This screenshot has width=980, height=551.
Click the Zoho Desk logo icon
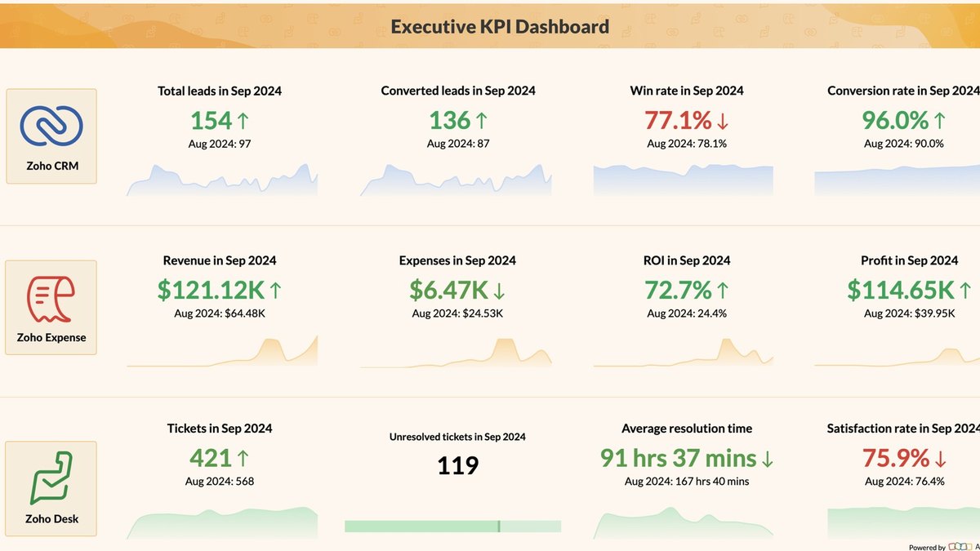coord(51,478)
